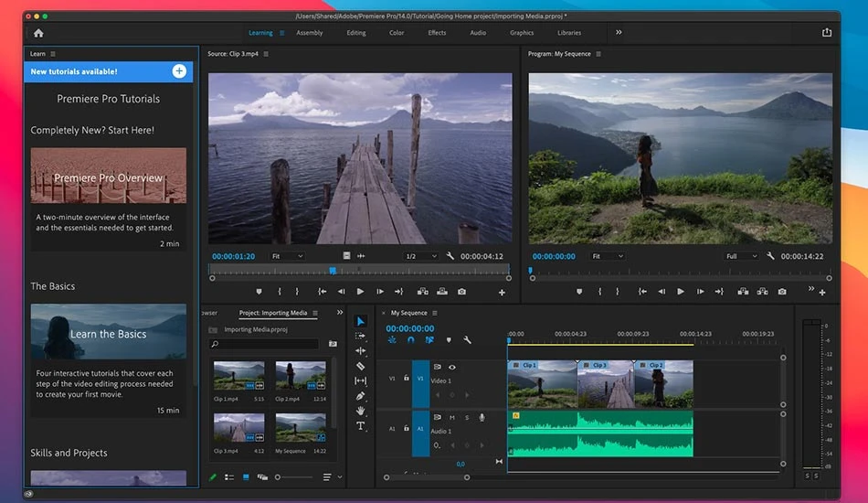Toggle Snap in timeline
The width and height of the screenshot is (868, 503).
pyautogui.click(x=411, y=340)
